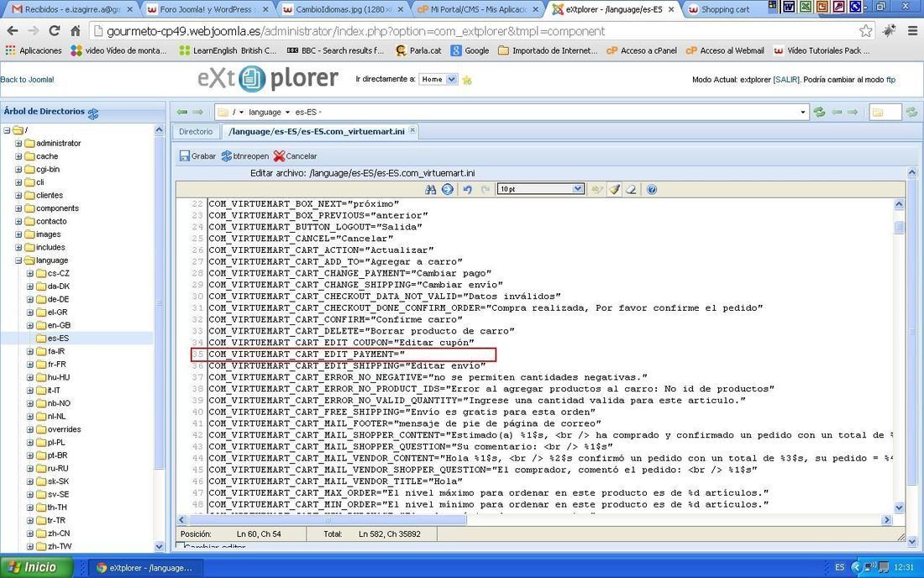Bookmark this page with the star icon
This screenshot has width=924, height=578.
tap(866, 30)
